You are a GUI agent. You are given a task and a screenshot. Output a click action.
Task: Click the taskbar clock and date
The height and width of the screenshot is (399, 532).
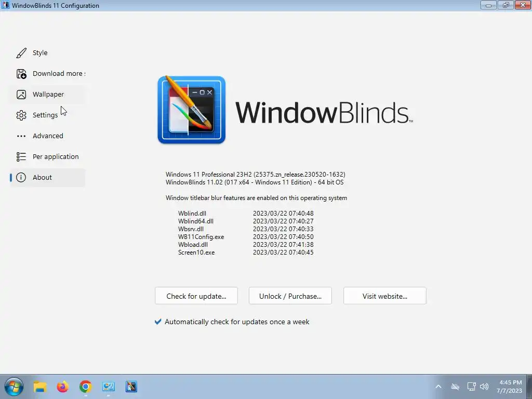click(x=510, y=387)
